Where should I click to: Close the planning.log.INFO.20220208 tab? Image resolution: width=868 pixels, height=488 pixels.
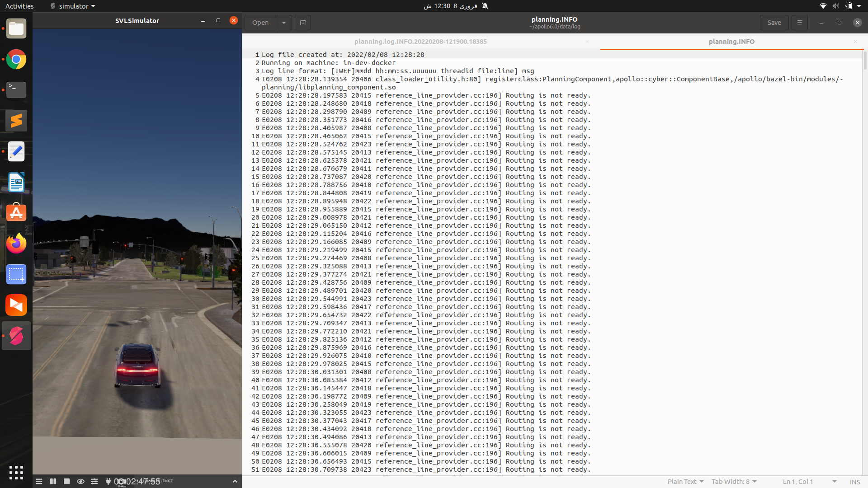pos(587,42)
